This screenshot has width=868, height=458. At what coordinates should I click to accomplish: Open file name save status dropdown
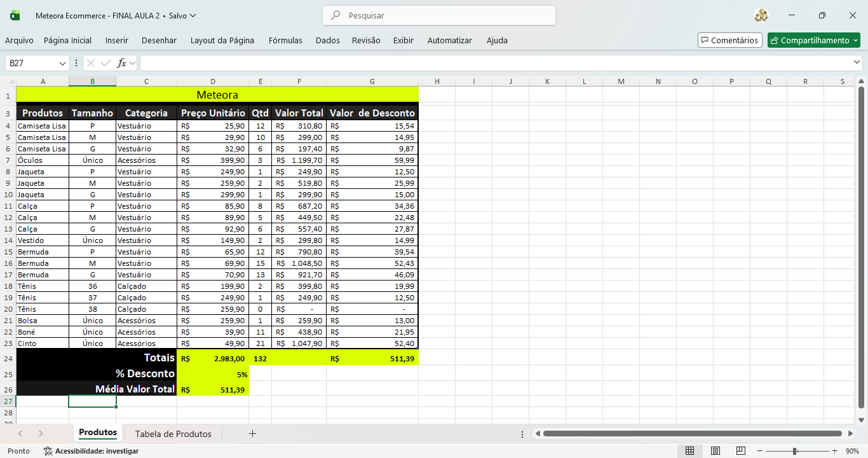193,15
